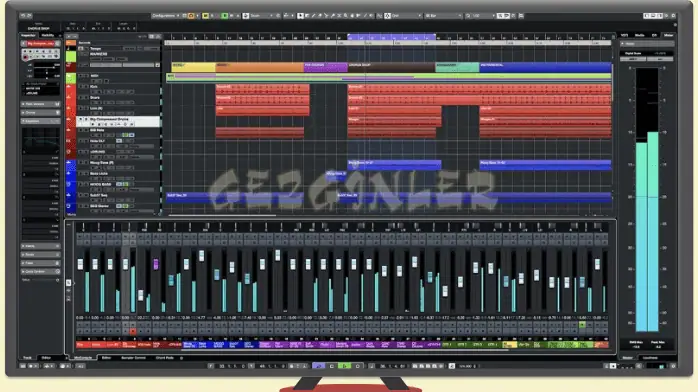The height and width of the screenshot is (392, 698).
Task: Click the Redo arrow in toolbar
Action: click(x=29, y=16)
